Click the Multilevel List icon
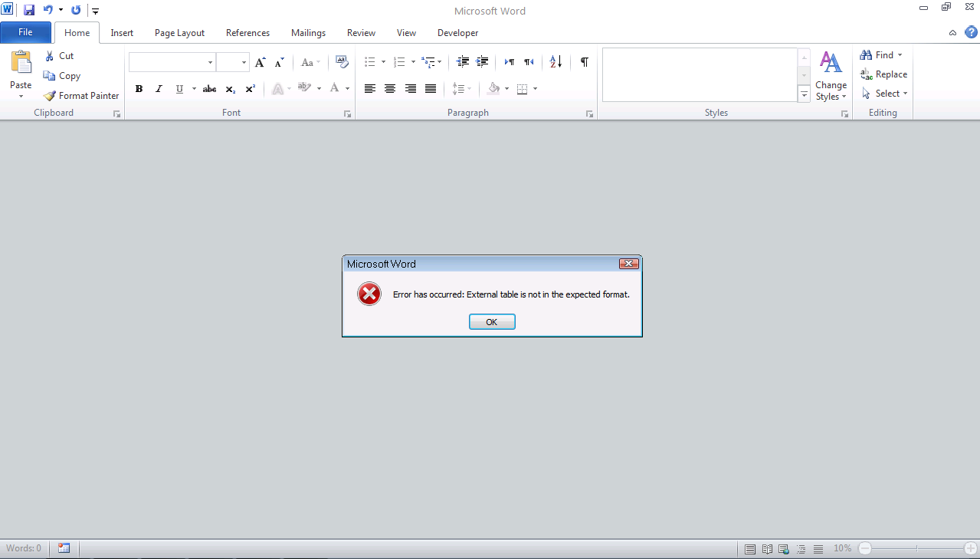This screenshot has height=559, width=980. pyautogui.click(x=428, y=62)
